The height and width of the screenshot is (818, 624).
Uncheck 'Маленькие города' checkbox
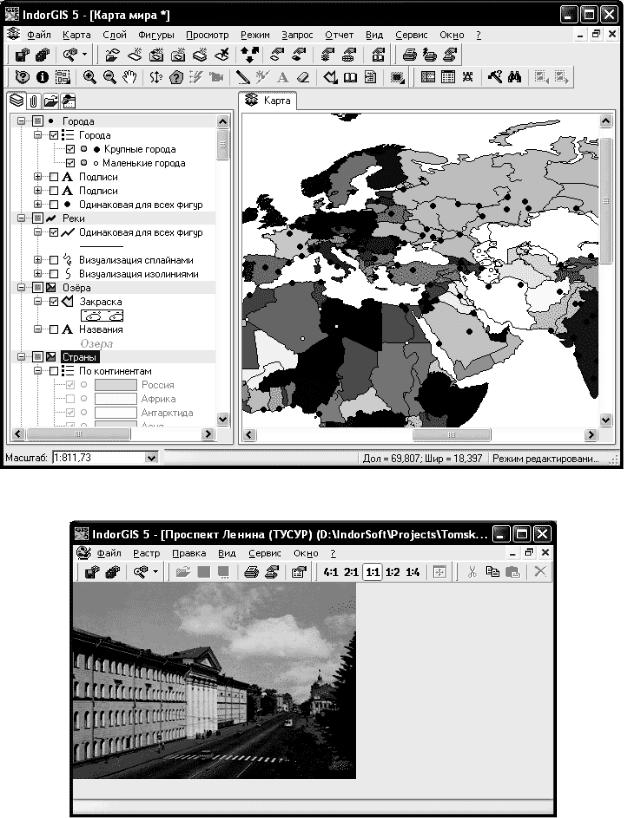pyautogui.click(x=70, y=163)
